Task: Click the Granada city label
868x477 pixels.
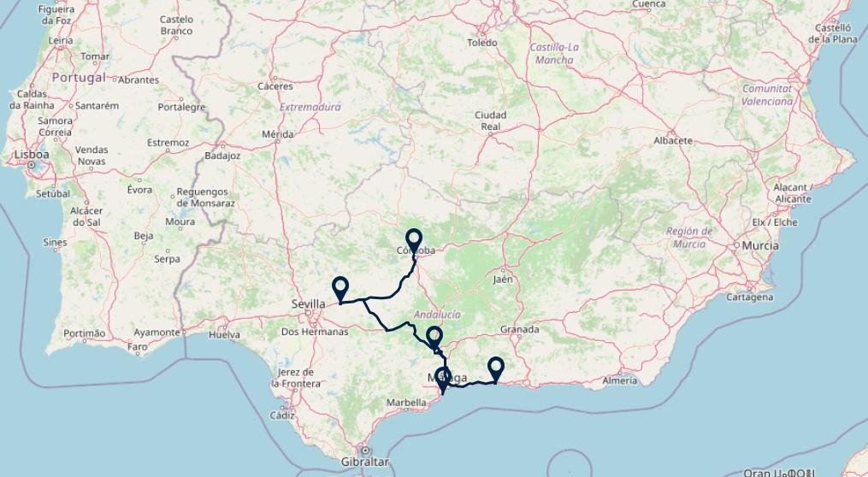Action: (519, 329)
